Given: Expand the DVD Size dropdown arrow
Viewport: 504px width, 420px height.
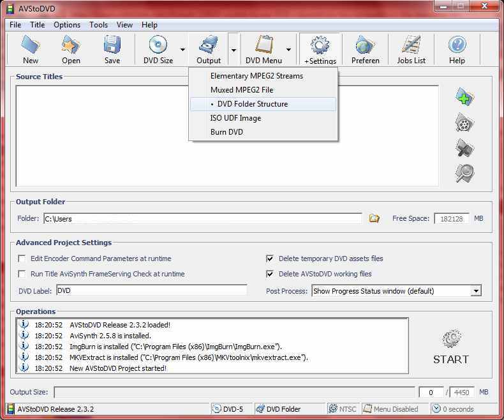Looking at the screenshot, I should coord(182,50).
